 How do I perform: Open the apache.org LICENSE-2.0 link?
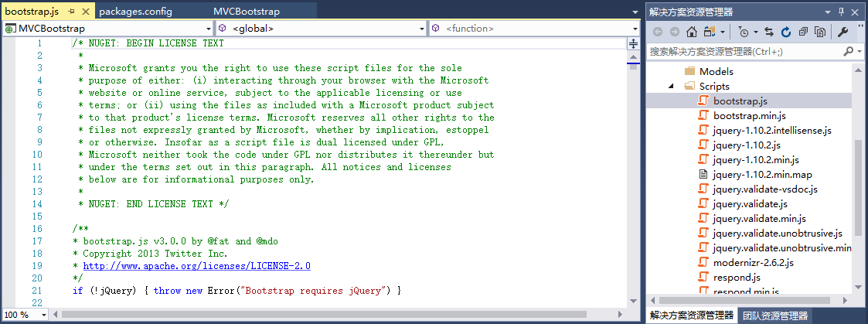(196, 265)
